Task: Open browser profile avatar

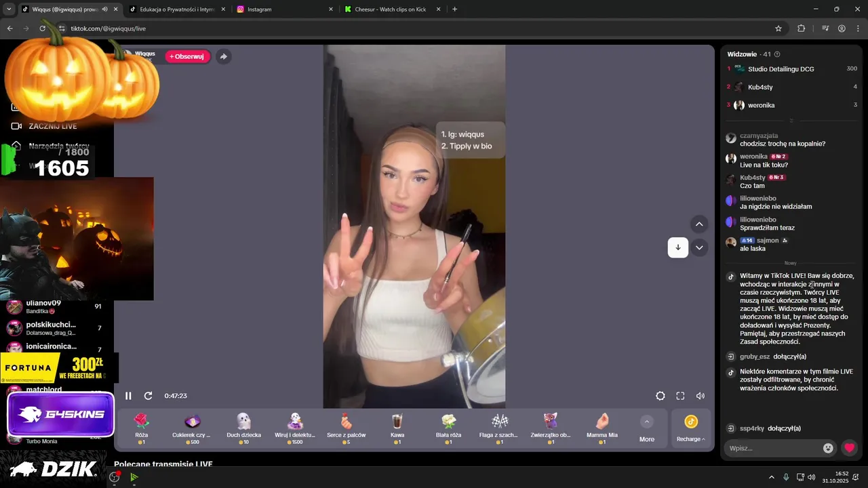Action: [x=842, y=28]
